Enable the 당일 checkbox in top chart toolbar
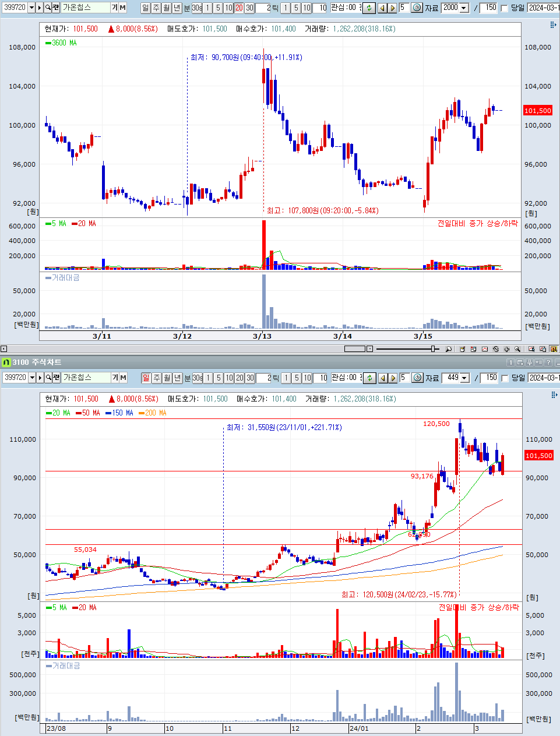This screenshot has height=736, width=560. [x=505, y=8]
